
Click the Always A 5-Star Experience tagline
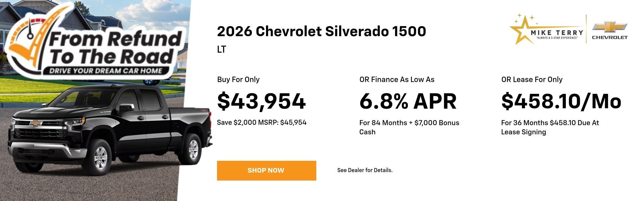pos(557,38)
